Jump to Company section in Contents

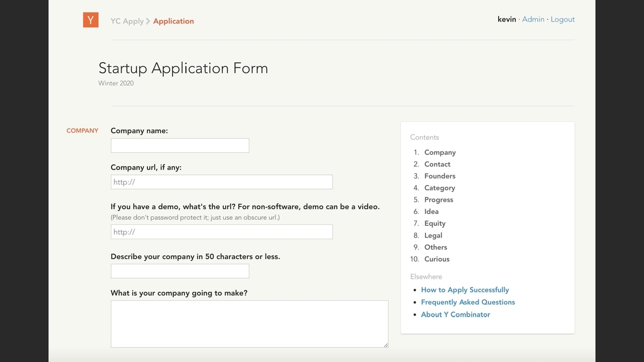[x=440, y=152]
